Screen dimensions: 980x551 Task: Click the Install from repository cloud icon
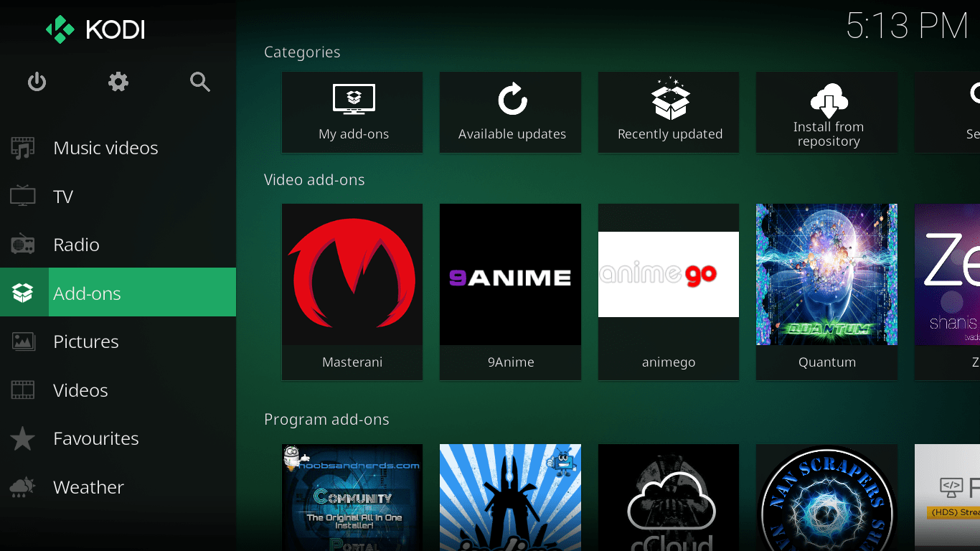[x=829, y=100]
